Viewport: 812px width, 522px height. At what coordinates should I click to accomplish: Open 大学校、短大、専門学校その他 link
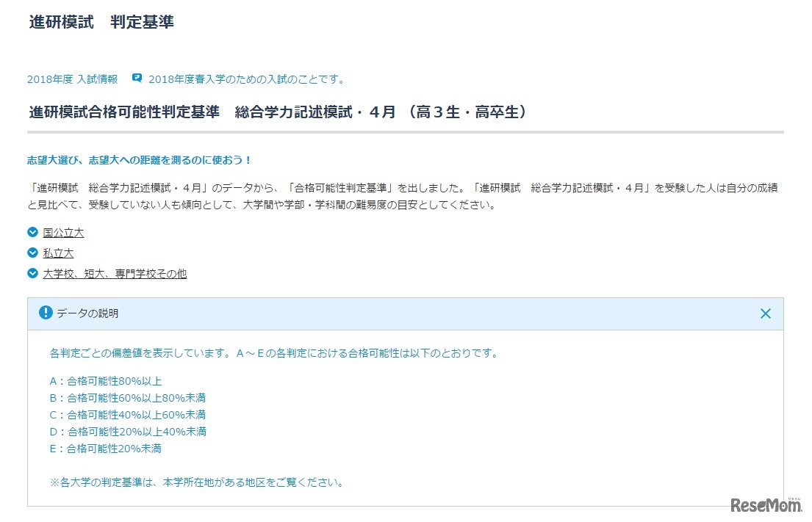(115, 274)
